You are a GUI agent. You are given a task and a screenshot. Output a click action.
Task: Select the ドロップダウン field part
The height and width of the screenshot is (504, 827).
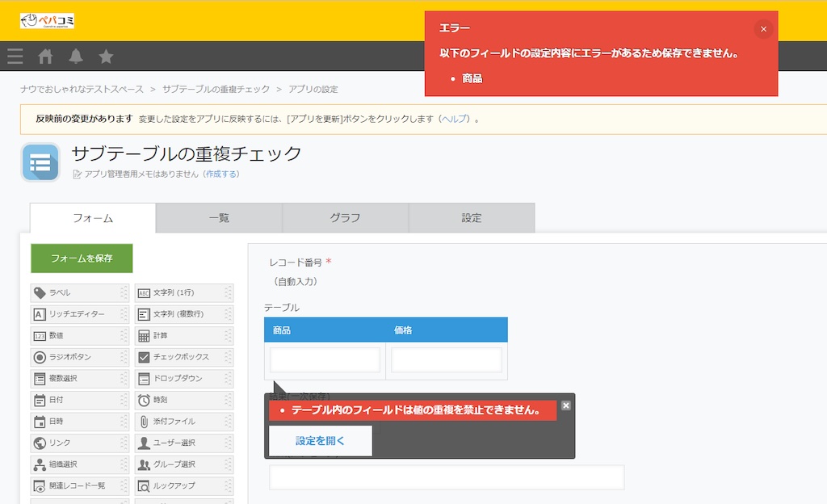[183, 379]
